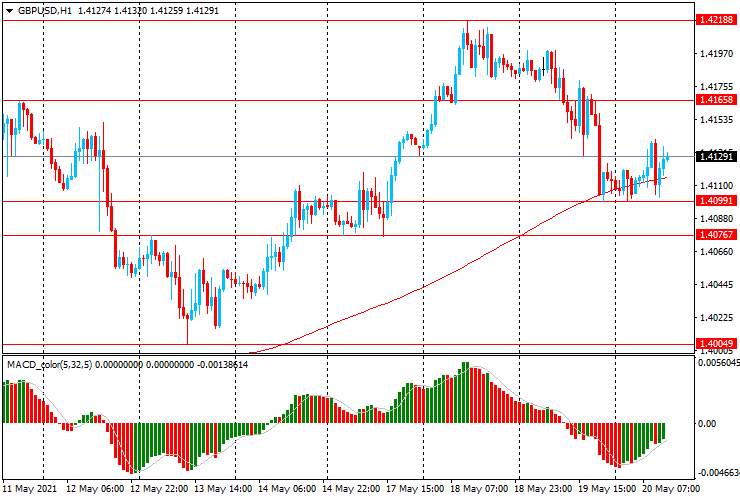Click the 18 May 07:00 time label
The image size is (740, 500).
click(479, 489)
